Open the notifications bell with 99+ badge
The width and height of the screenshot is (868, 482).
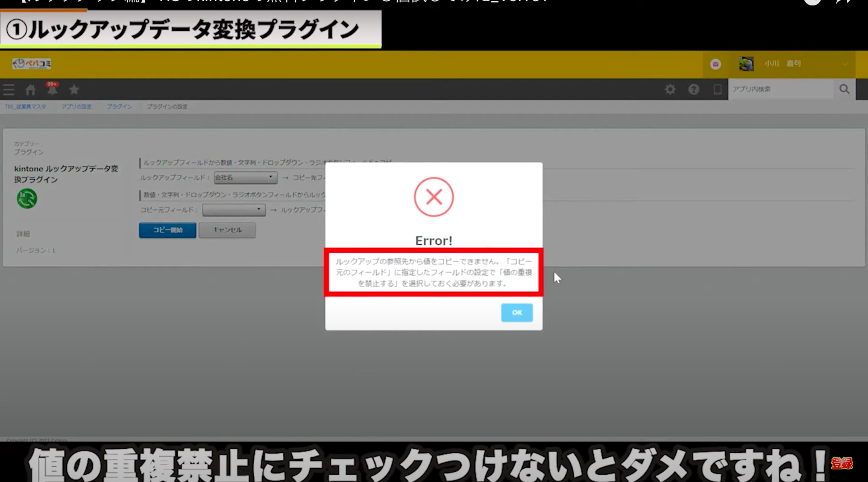coord(52,90)
